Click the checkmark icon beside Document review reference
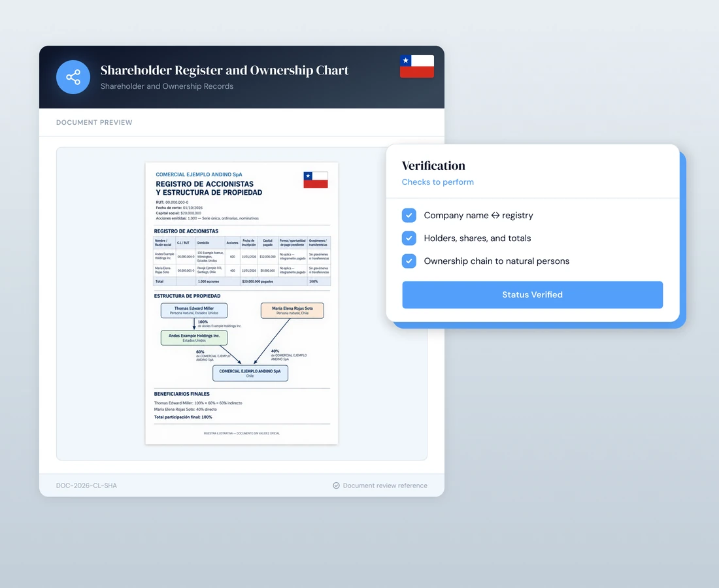 336,485
